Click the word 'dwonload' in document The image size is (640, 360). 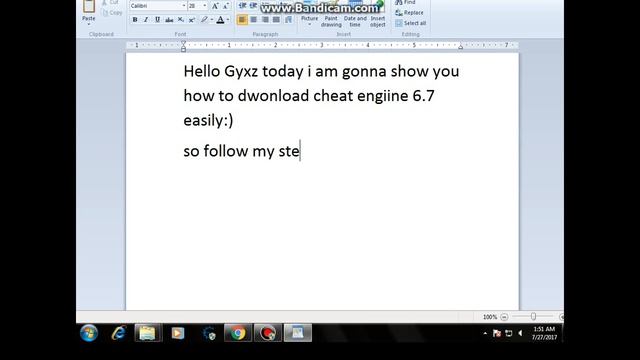coord(273,96)
